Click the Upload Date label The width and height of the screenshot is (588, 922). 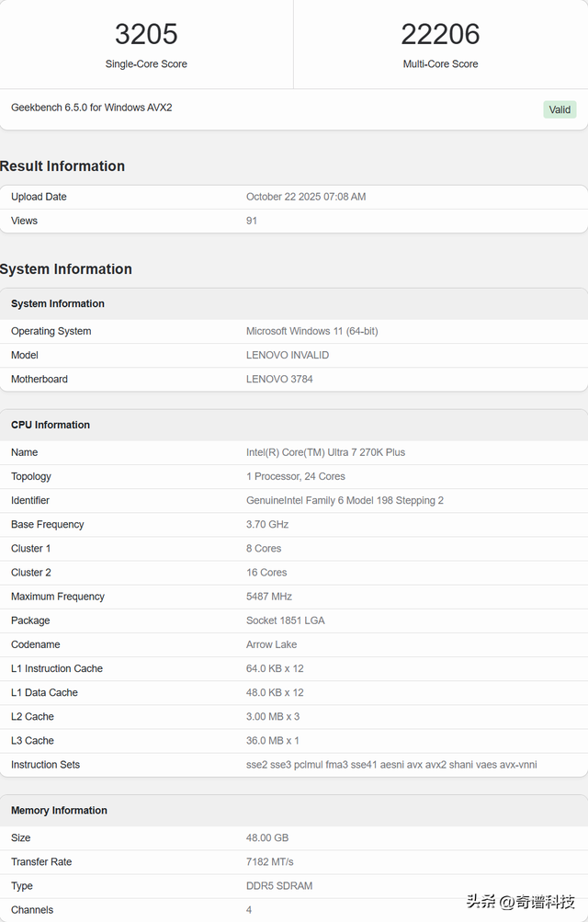click(39, 197)
